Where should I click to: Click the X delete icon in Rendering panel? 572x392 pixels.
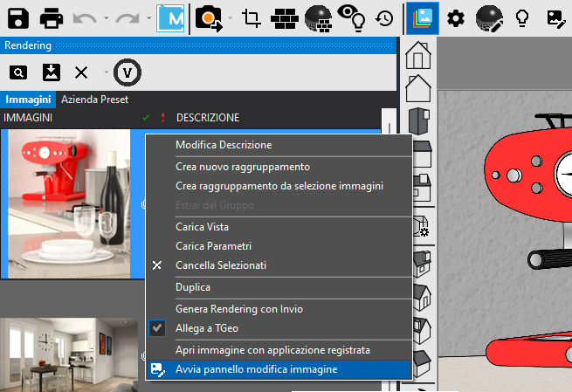pos(81,72)
